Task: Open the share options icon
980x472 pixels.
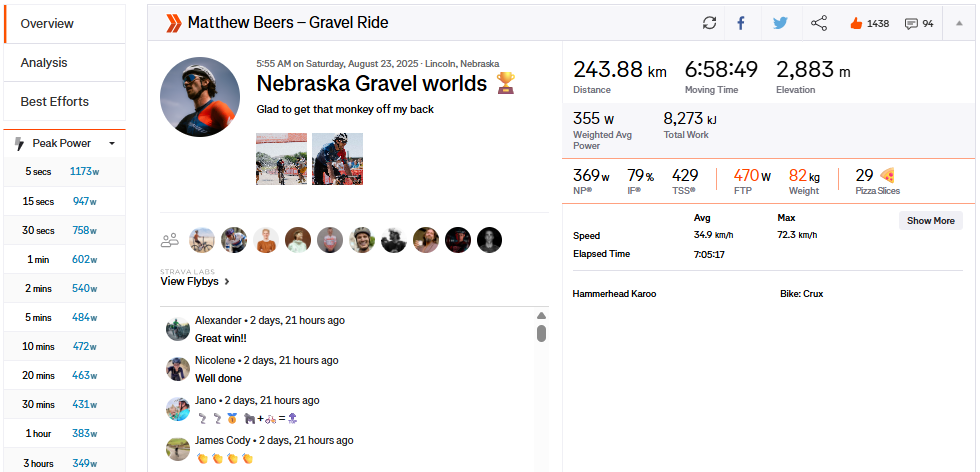Action: tap(819, 23)
